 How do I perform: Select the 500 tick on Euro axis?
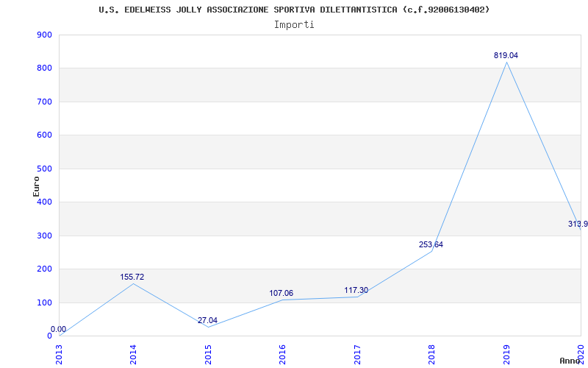point(44,169)
